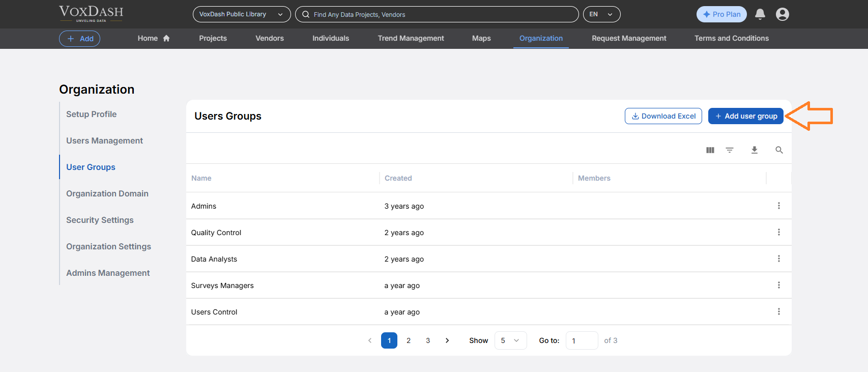Sort by the Created column header
Screen dimensions: 868x372
click(x=398, y=178)
